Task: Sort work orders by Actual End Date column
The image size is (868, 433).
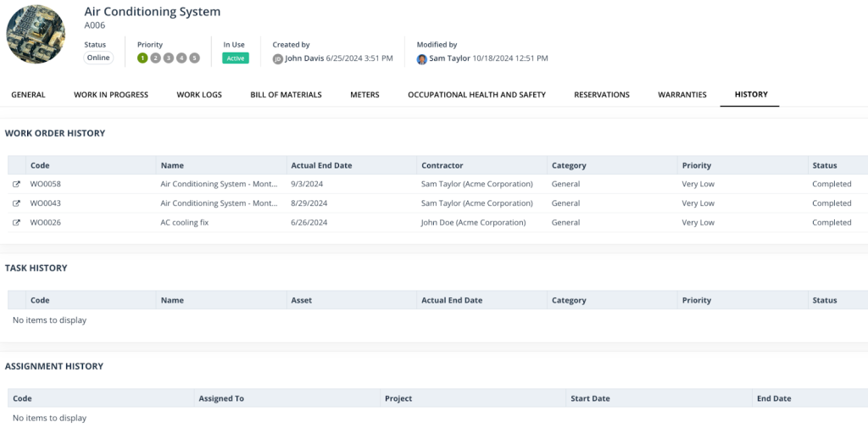Action: 320,165
